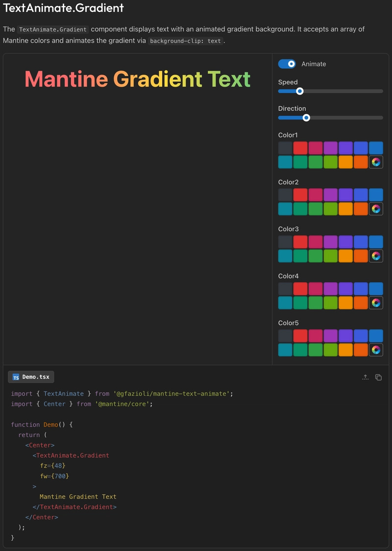Pick the lime swatch under Color1
The height and width of the screenshot is (551, 392).
click(x=330, y=162)
